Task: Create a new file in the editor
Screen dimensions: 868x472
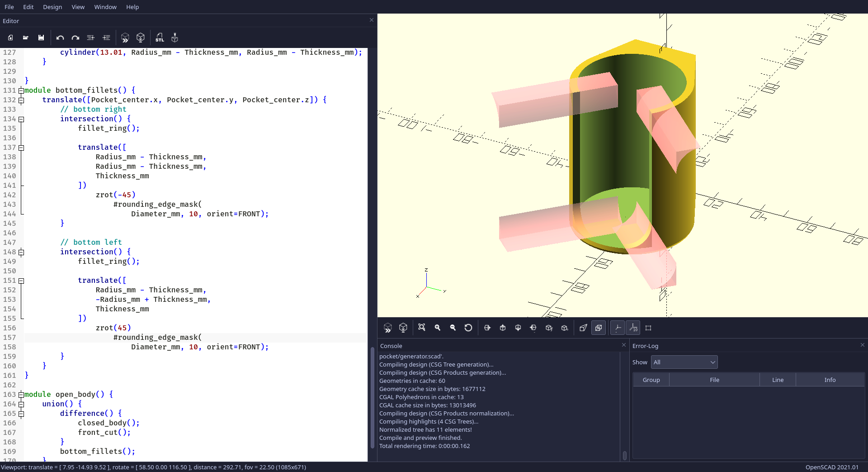Action: pyautogui.click(x=10, y=38)
